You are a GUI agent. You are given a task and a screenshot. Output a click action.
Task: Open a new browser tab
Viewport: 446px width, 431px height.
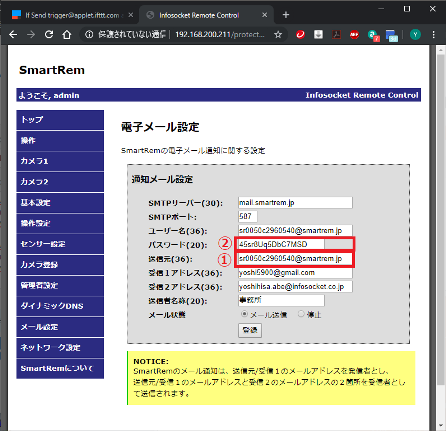[286, 15]
